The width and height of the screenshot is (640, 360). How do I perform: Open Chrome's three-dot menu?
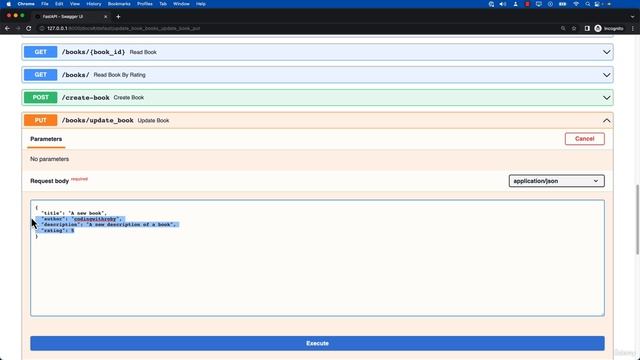(x=633, y=29)
